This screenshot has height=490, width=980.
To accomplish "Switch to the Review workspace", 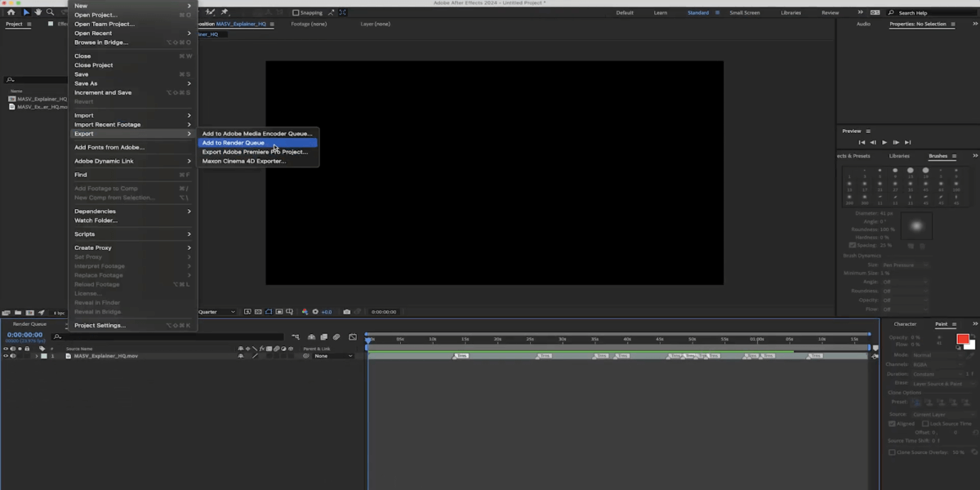I will tap(830, 13).
